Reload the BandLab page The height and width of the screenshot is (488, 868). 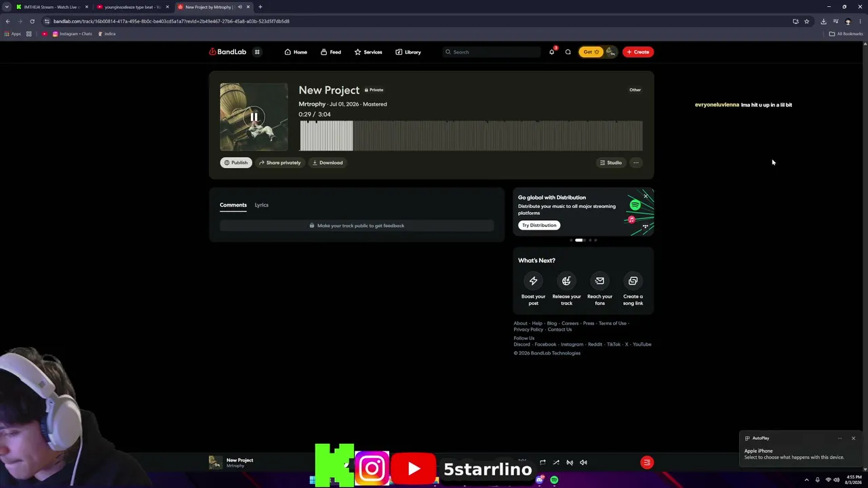[x=32, y=21]
